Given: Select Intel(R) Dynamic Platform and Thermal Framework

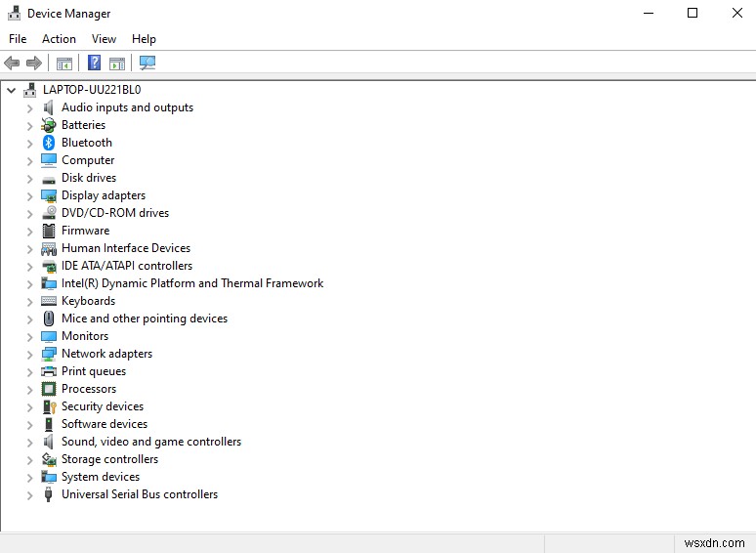Looking at the screenshot, I should [x=192, y=283].
